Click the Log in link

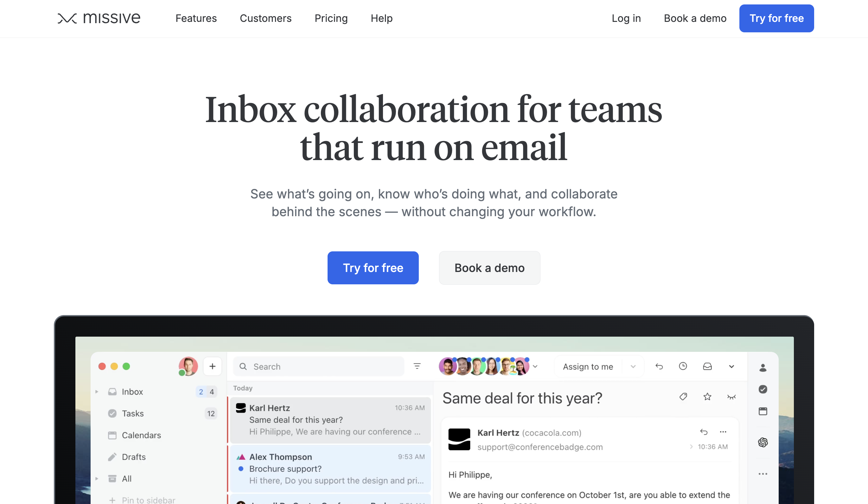pyautogui.click(x=626, y=18)
